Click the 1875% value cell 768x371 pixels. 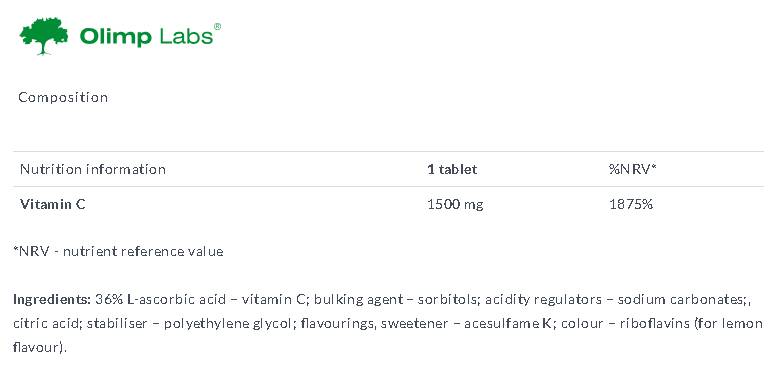coord(631,204)
